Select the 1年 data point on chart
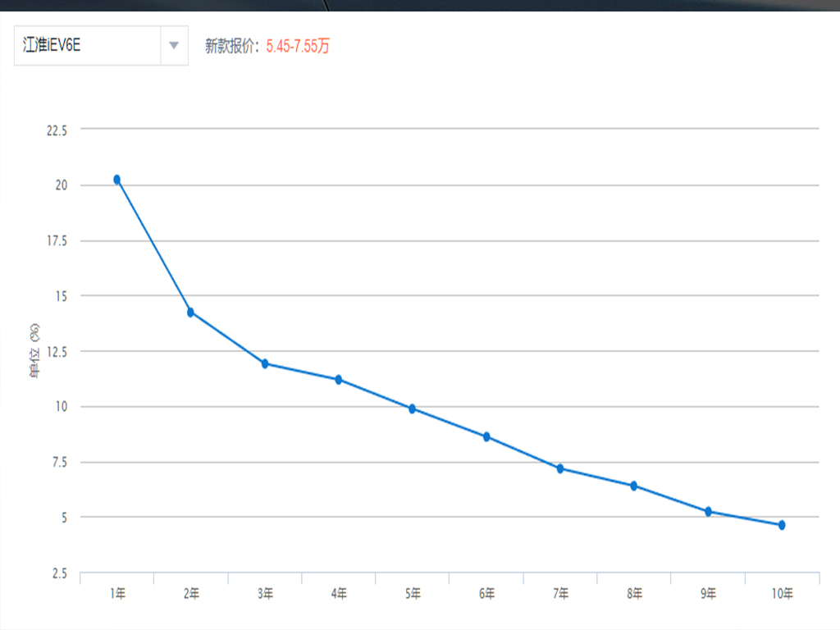 click(x=116, y=180)
